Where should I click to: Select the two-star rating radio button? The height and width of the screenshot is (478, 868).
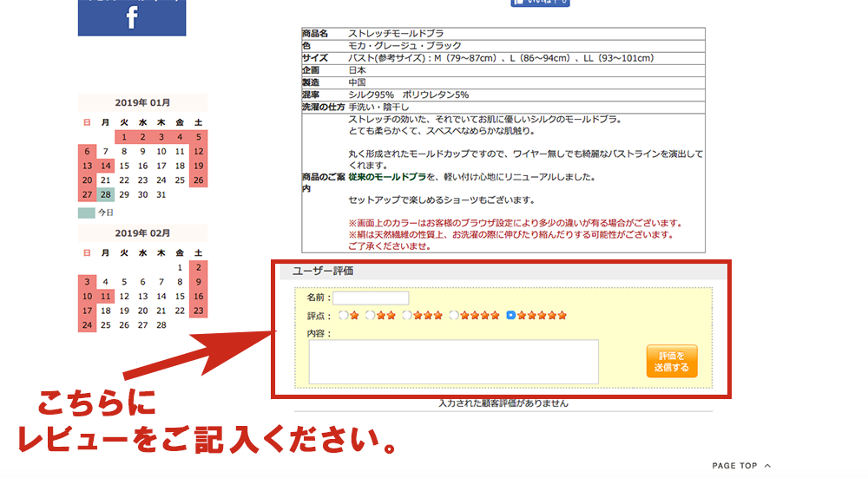click(x=371, y=316)
